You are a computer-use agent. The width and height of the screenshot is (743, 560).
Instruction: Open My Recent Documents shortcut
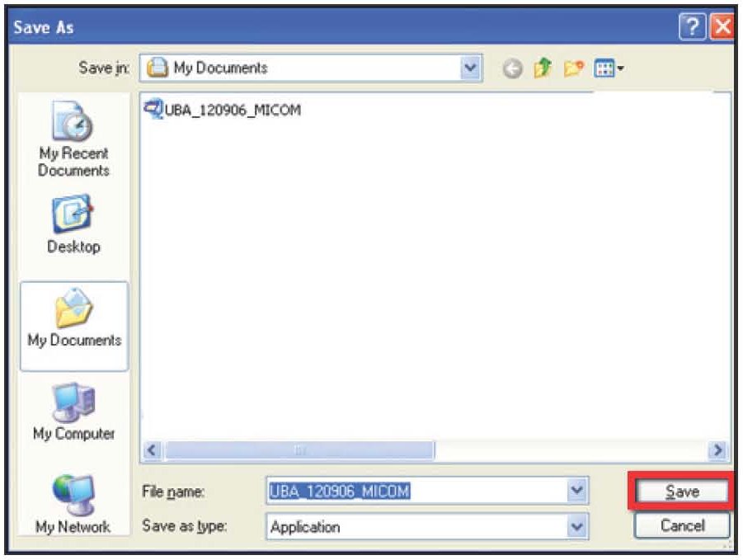[73, 140]
